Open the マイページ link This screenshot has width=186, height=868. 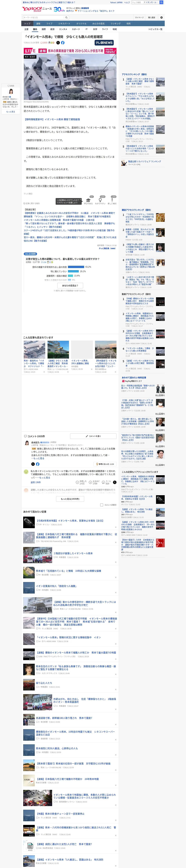(x=139, y=18)
